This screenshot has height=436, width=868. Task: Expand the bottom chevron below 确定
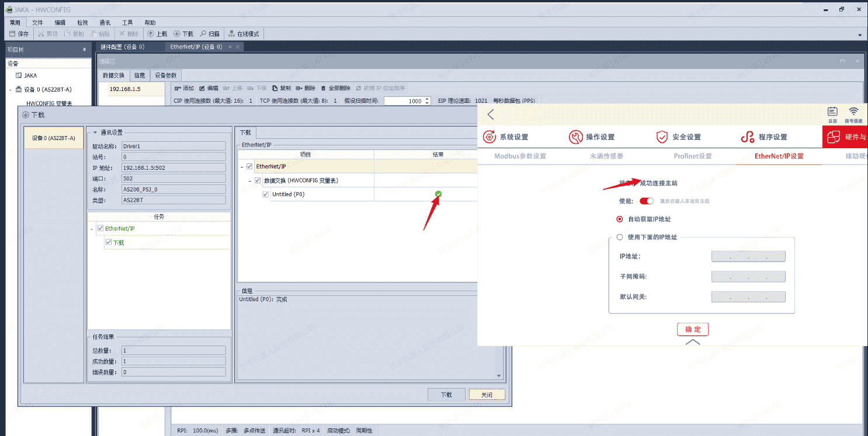(693, 342)
